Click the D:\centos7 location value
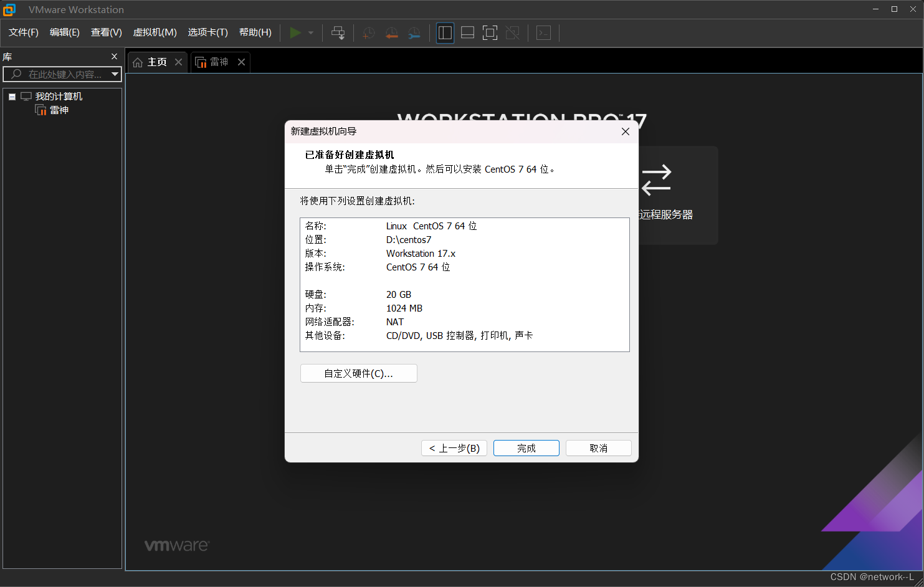Viewport: 924px width, 587px height. 409,240
